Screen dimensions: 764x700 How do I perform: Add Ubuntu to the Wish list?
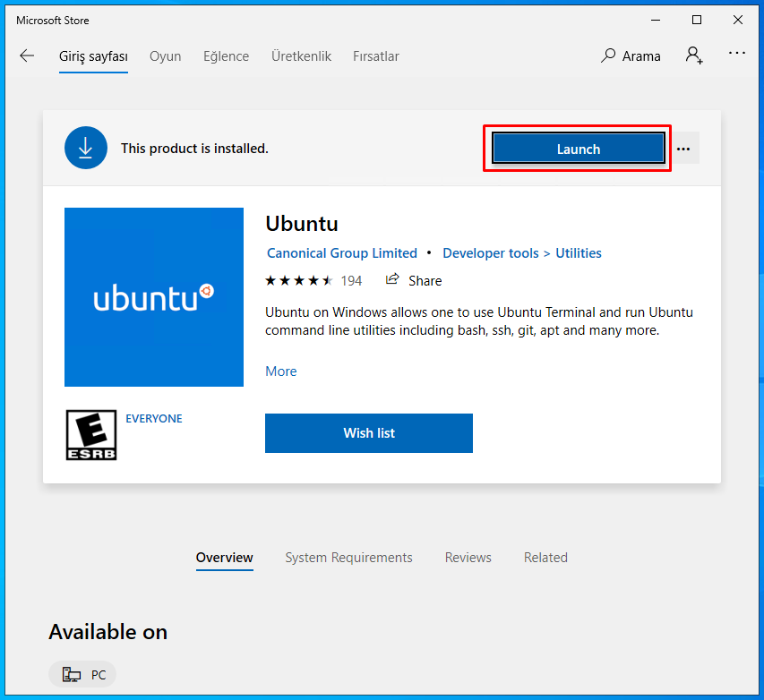tap(369, 433)
